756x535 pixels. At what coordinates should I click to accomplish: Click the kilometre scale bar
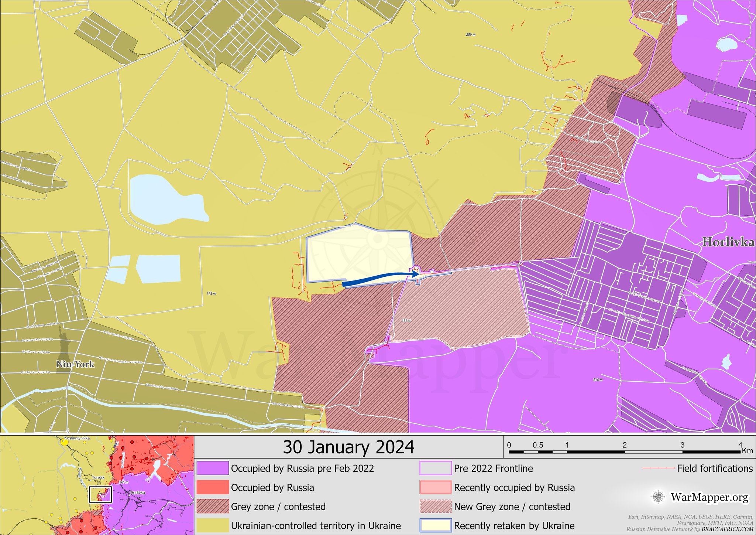tap(625, 451)
